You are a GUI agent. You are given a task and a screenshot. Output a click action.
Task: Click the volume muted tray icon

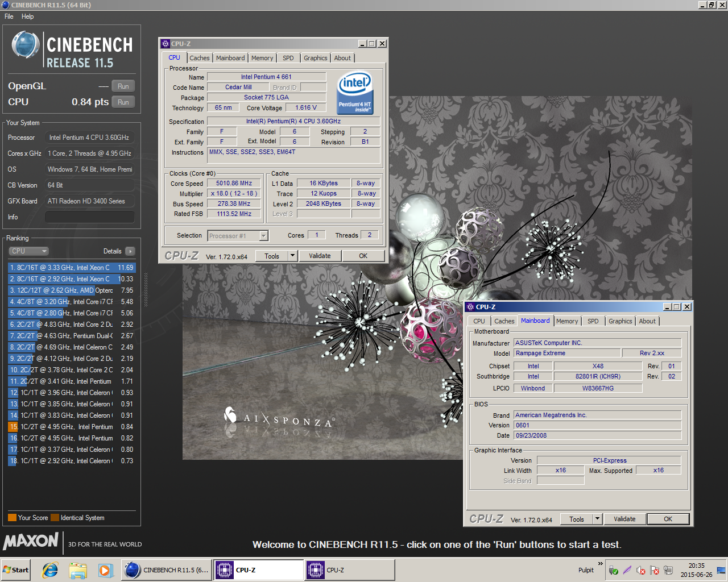tap(641, 570)
